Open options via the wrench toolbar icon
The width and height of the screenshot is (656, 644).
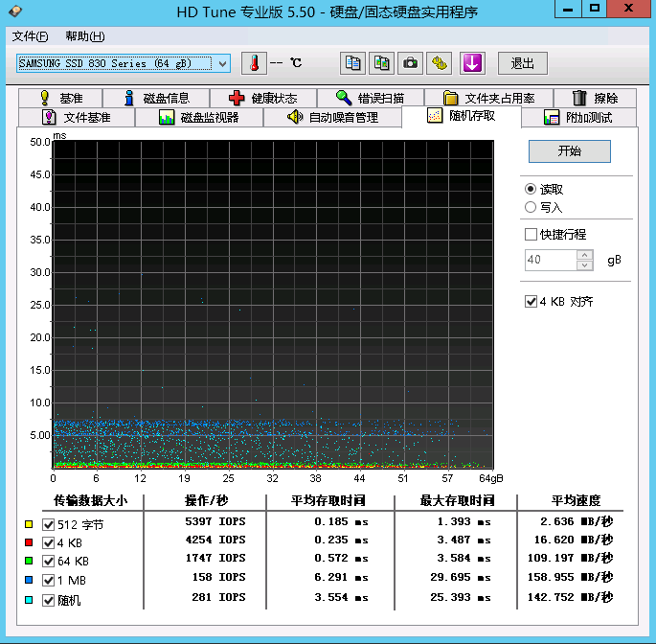tap(440, 63)
